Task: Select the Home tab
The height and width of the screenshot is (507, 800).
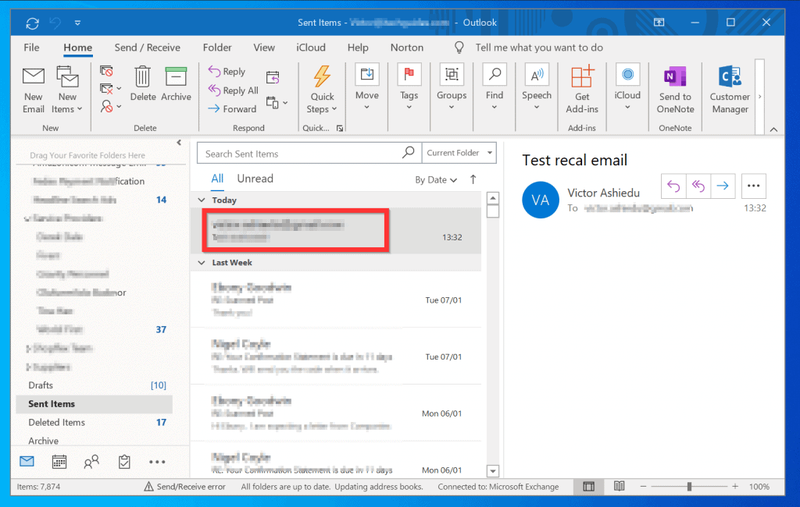Action: [78, 47]
